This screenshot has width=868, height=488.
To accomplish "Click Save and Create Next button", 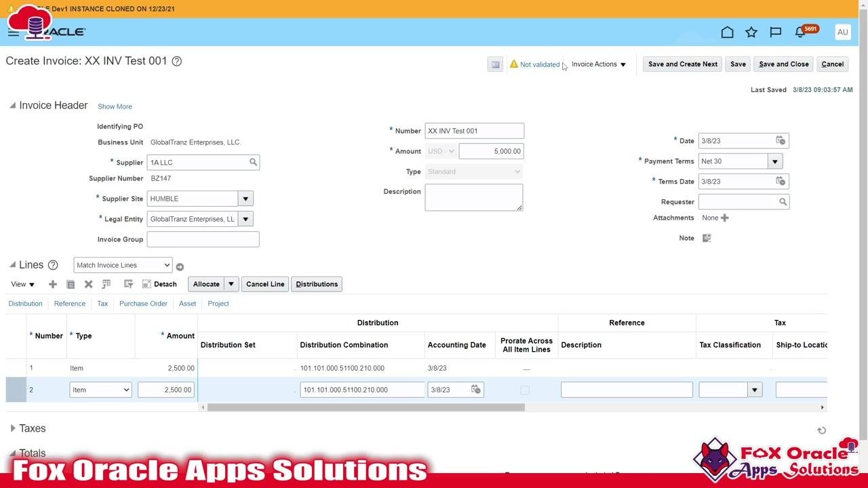I will pos(683,64).
